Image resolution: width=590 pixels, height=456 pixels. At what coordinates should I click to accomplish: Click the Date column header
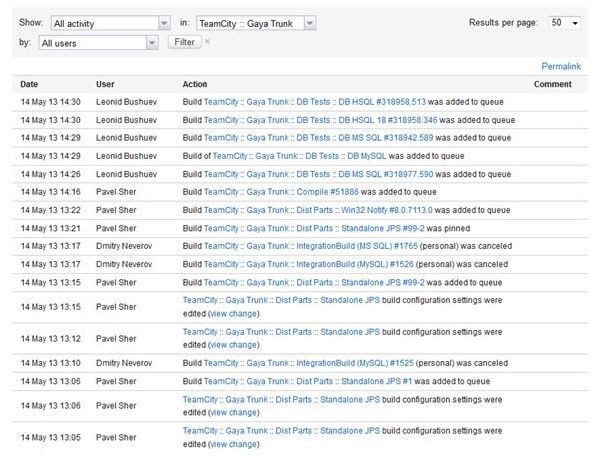29,84
